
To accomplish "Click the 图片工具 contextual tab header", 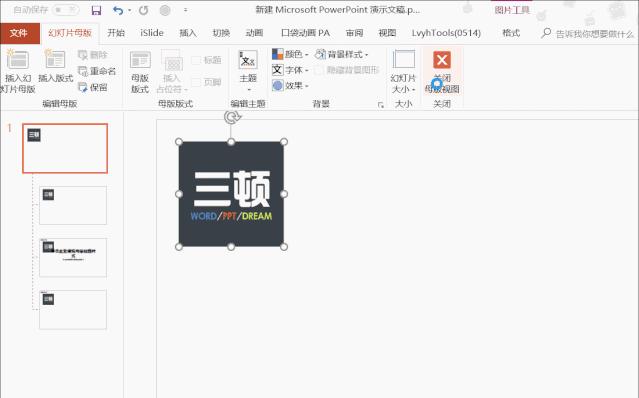I will point(512,10).
